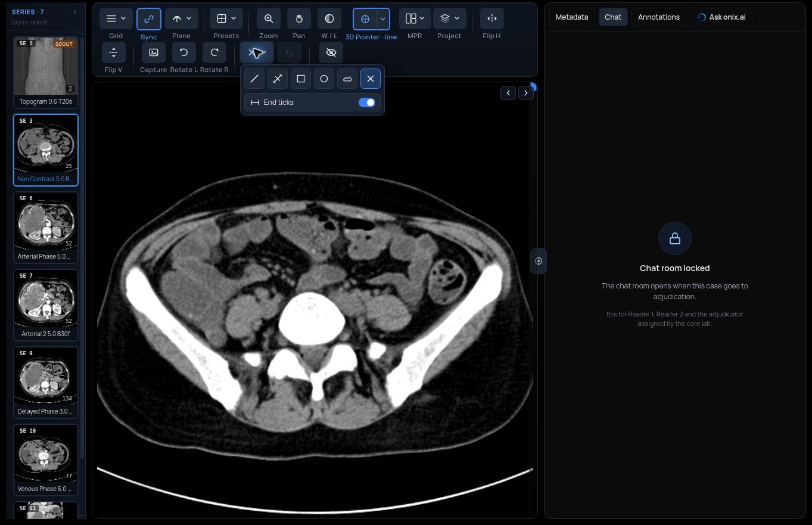The image size is (812, 525).
Task: Toggle the End ticks switch
Action: click(x=367, y=102)
